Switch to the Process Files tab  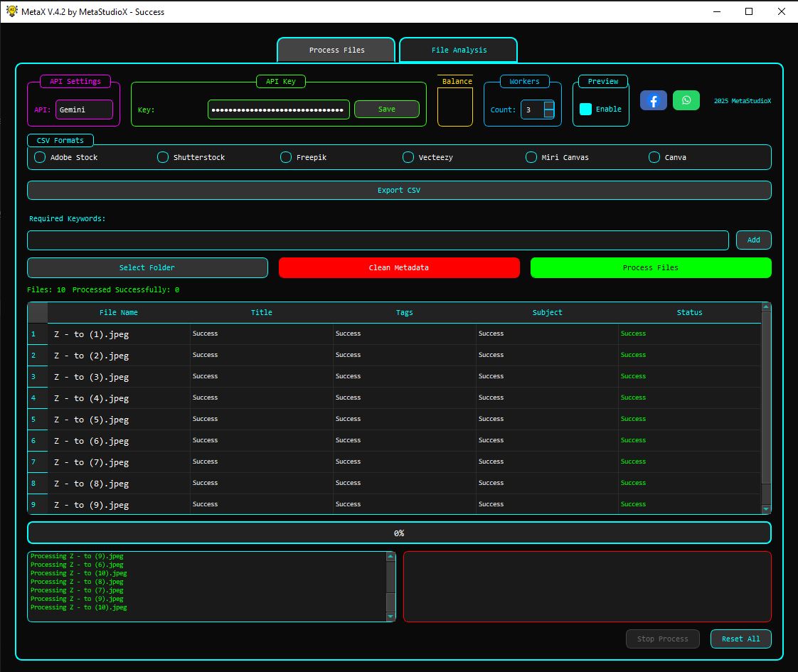(x=336, y=50)
